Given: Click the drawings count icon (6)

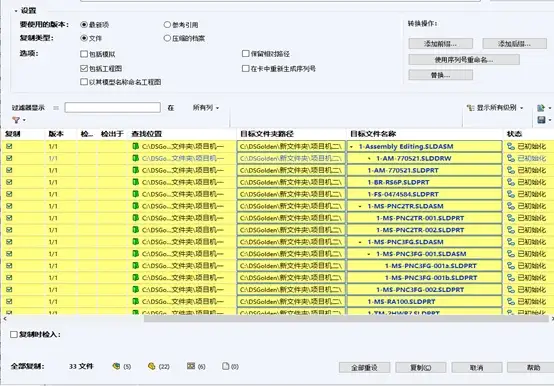Looking at the screenshot, I should pyautogui.click(x=191, y=366).
